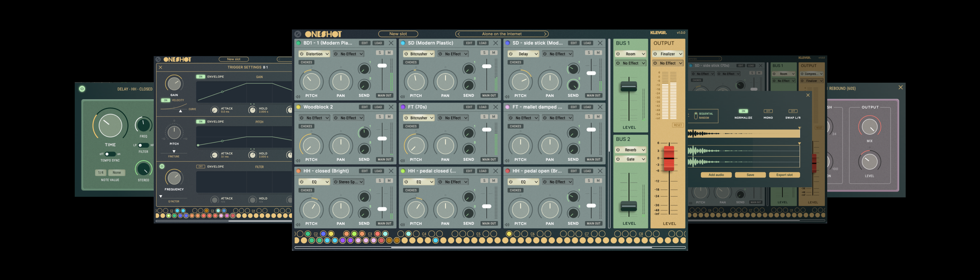Open the second No Effect dropdown in the BD1 slot
Image resolution: width=980 pixels, height=280 pixels.
(349, 54)
